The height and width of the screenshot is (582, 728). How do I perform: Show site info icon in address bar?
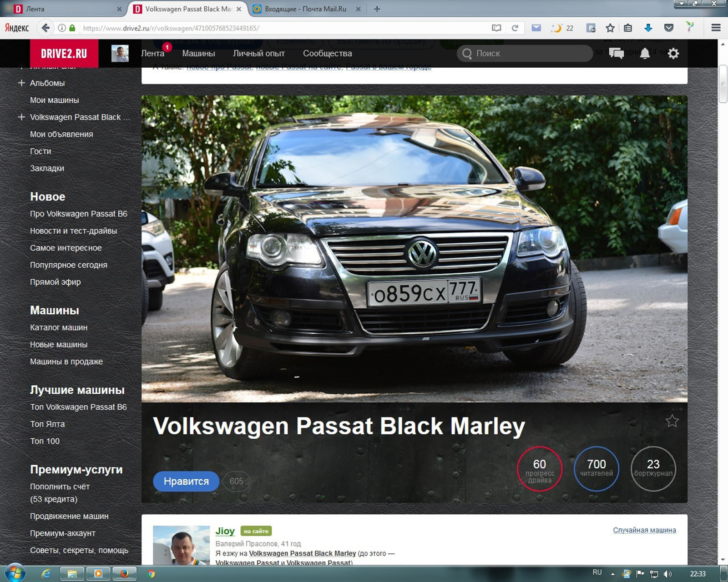tap(62, 28)
